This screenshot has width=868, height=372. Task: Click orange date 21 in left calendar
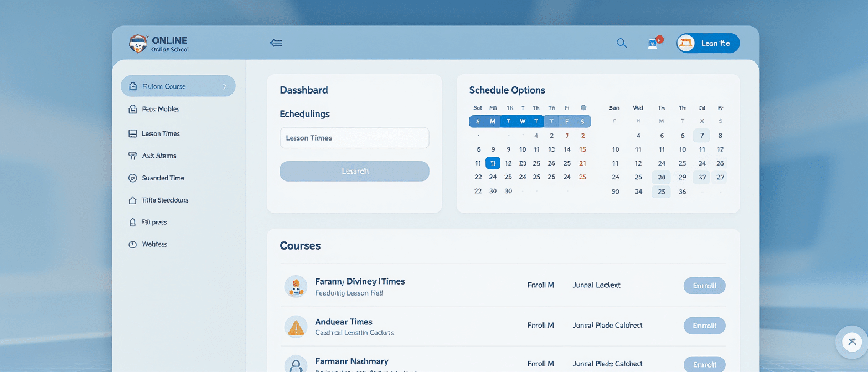(x=582, y=163)
